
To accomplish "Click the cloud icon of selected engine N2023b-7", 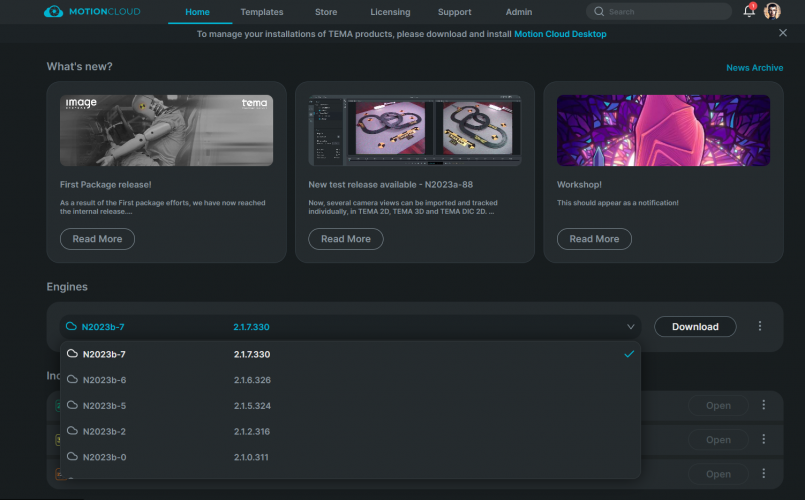I will (x=71, y=326).
